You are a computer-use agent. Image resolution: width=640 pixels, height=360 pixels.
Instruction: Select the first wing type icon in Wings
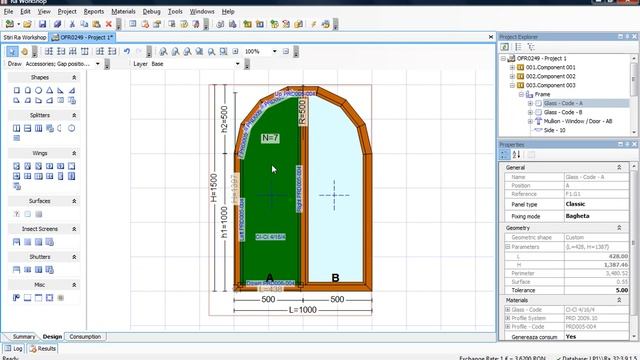17,166
